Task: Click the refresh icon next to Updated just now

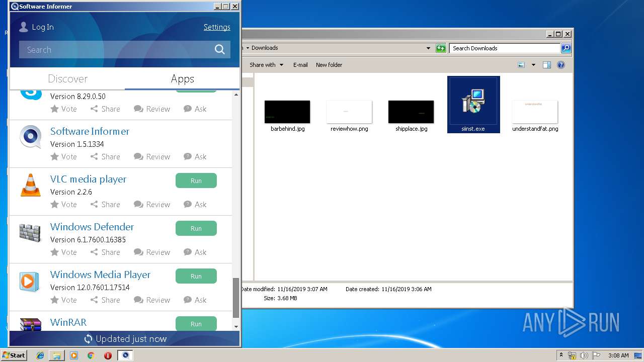Action: [88, 339]
